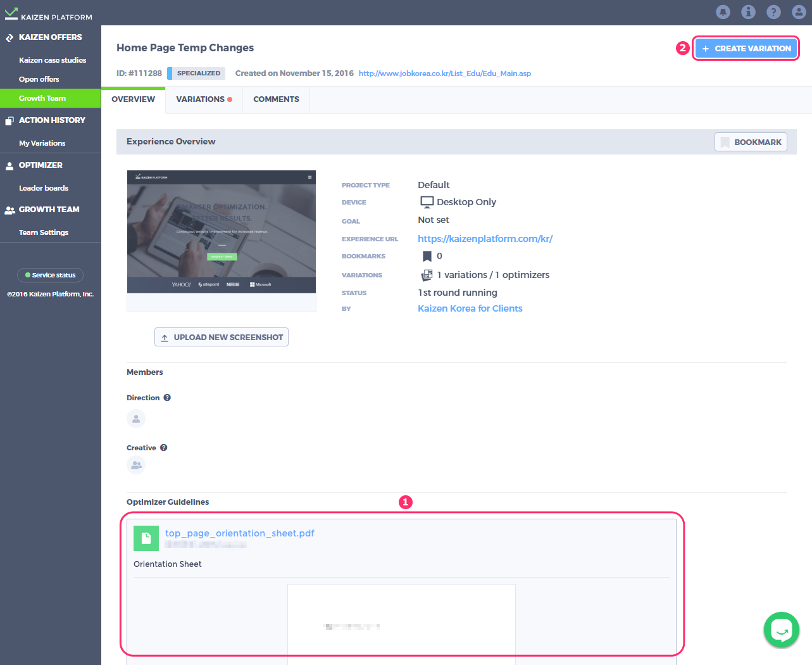This screenshot has height=665, width=812.
Task: Open the Open offers page
Action: [39, 79]
